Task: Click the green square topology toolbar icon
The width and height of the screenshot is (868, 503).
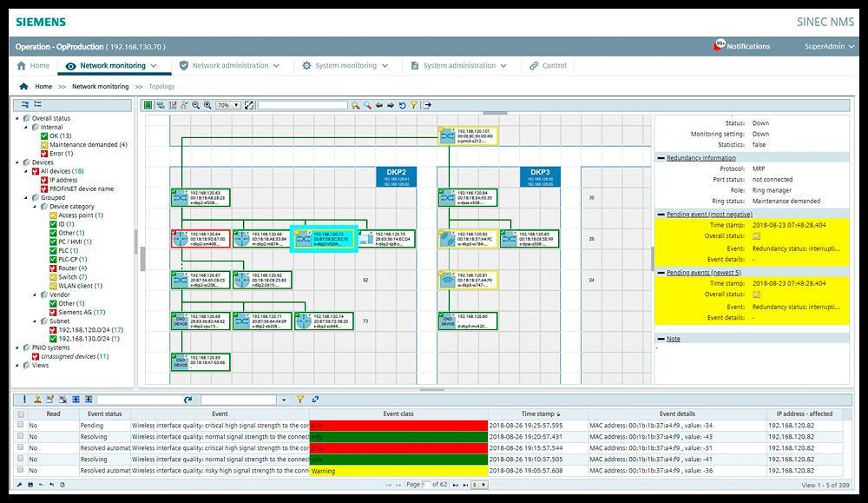Action: pos(148,105)
